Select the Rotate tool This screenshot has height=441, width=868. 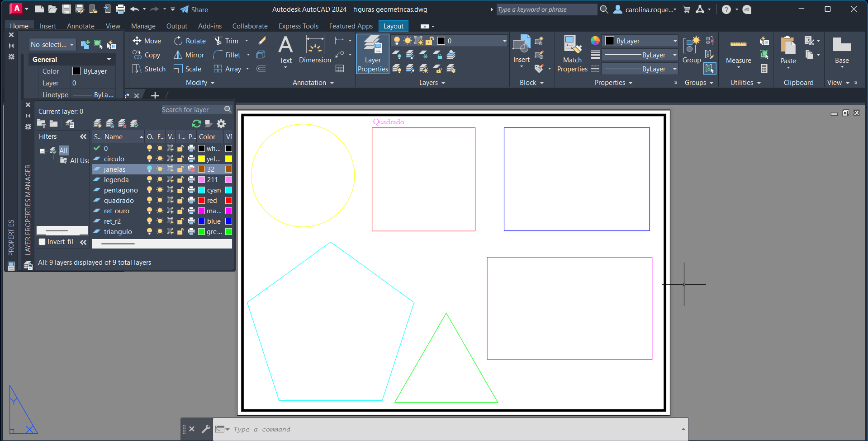click(x=190, y=41)
